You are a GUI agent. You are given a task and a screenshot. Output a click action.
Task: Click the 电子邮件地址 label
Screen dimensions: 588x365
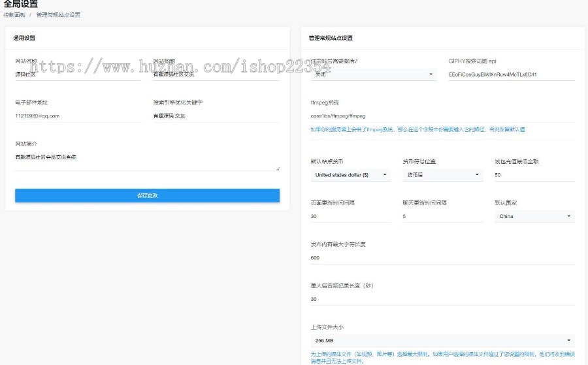tap(31, 103)
